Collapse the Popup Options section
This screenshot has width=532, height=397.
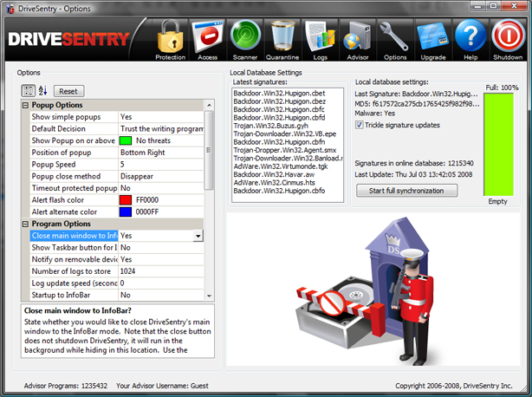click(x=25, y=105)
